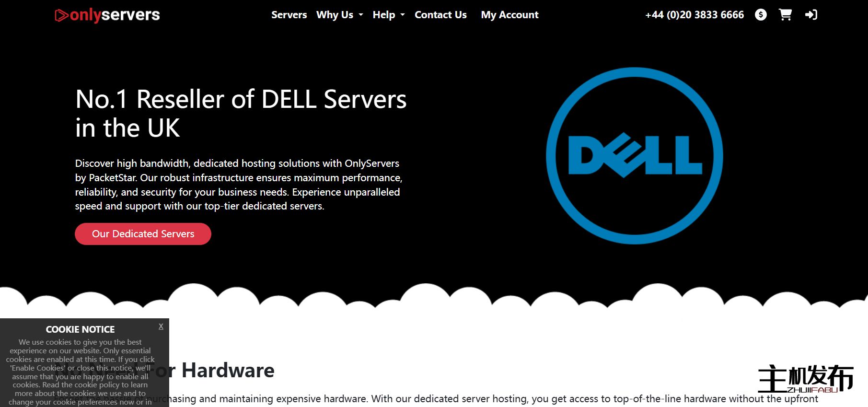Click the COOKIE NOTICE title
The image size is (868, 407).
pos(80,329)
